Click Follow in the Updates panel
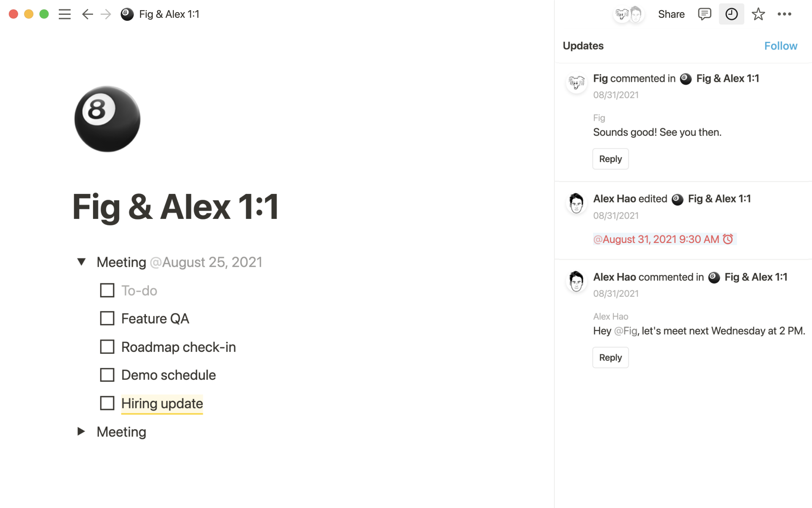This screenshot has height=508, width=812. pos(780,46)
